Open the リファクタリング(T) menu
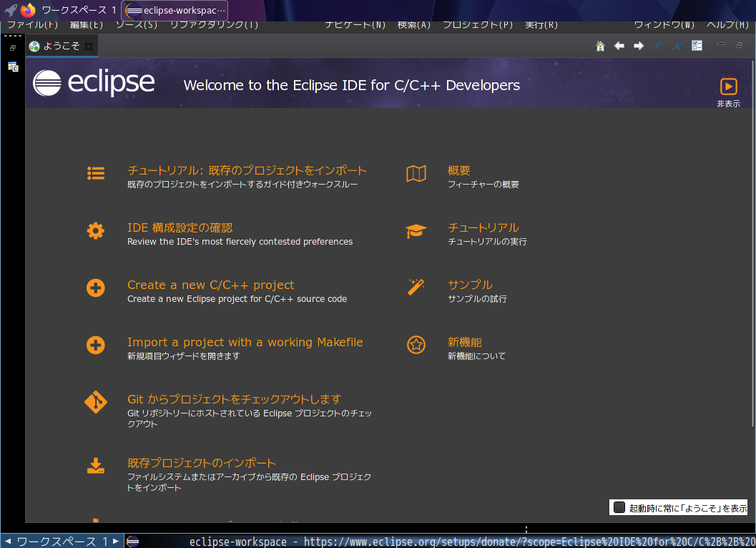 [214, 24]
